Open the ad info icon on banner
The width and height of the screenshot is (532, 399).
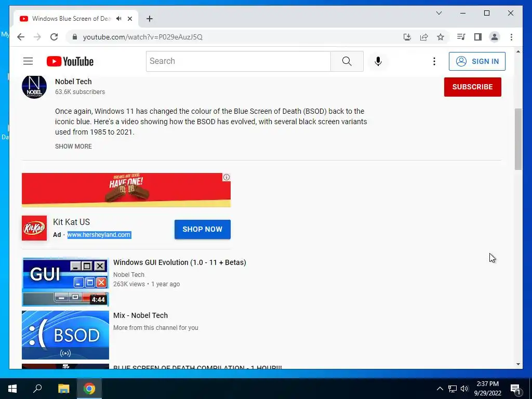pos(227,177)
